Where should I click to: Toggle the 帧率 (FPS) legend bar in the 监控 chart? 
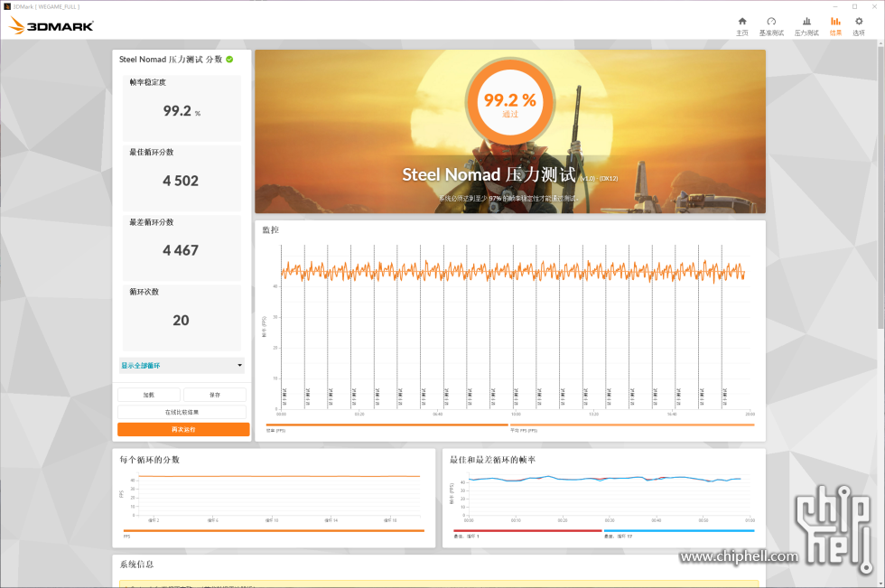(387, 425)
